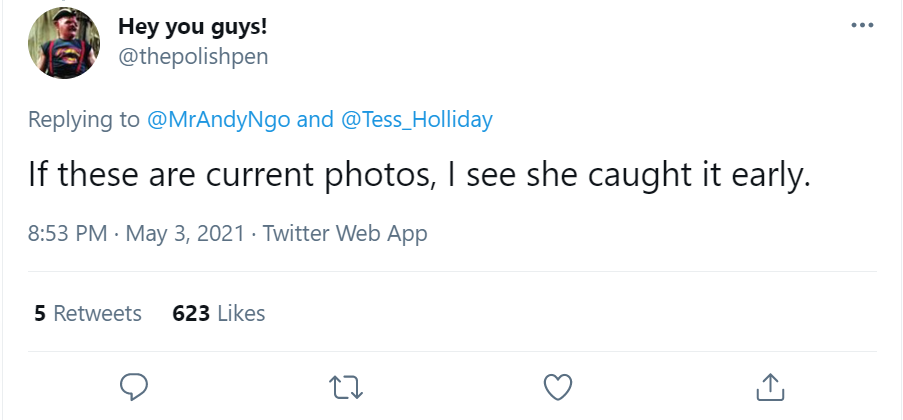
Task: Open the three-dot More options menu
Action: [862, 25]
